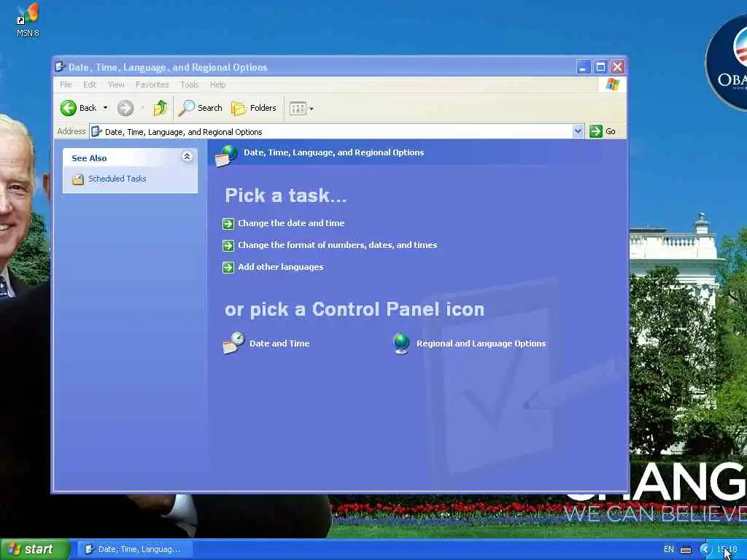This screenshot has width=747, height=560.
Task: Open the Search pane
Action: (200, 108)
